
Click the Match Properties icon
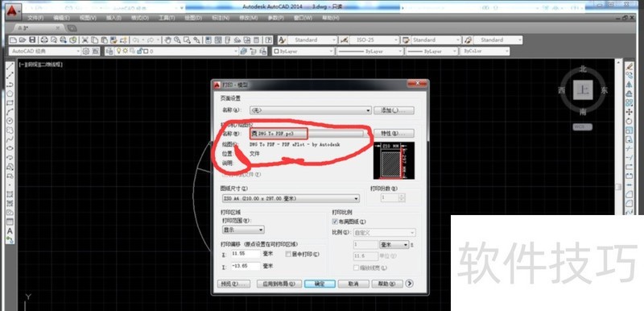pyautogui.click(x=114, y=39)
